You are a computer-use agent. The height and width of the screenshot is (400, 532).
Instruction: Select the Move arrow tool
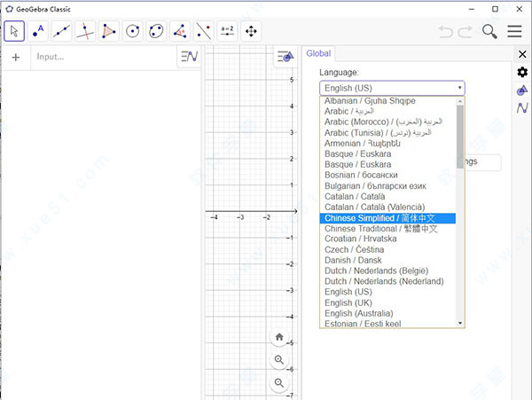(x=14, y=31)
